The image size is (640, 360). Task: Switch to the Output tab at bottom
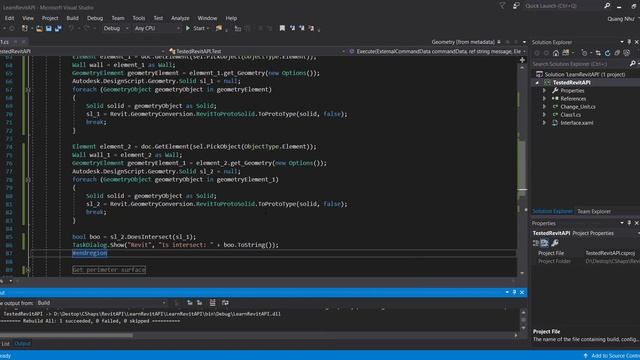(x=22, y=344)
